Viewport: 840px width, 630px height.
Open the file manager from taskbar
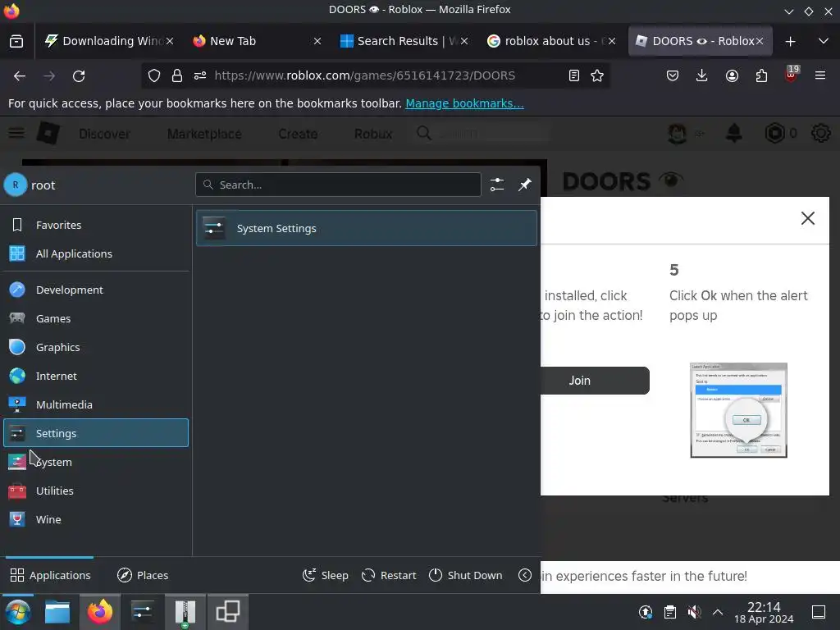point(57,612)
